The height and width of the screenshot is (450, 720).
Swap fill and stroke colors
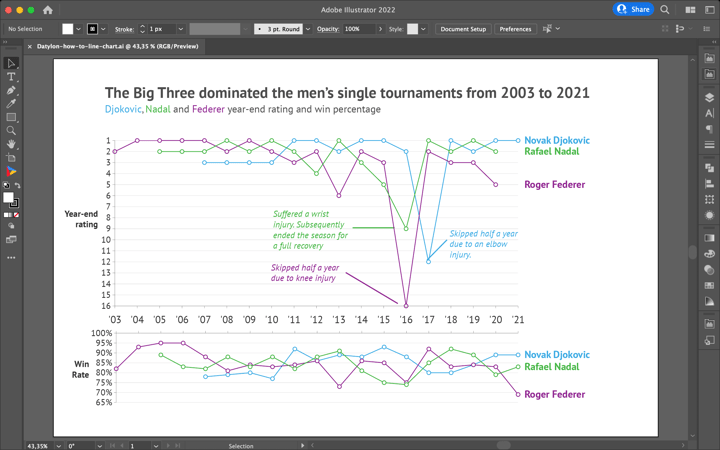17,186
